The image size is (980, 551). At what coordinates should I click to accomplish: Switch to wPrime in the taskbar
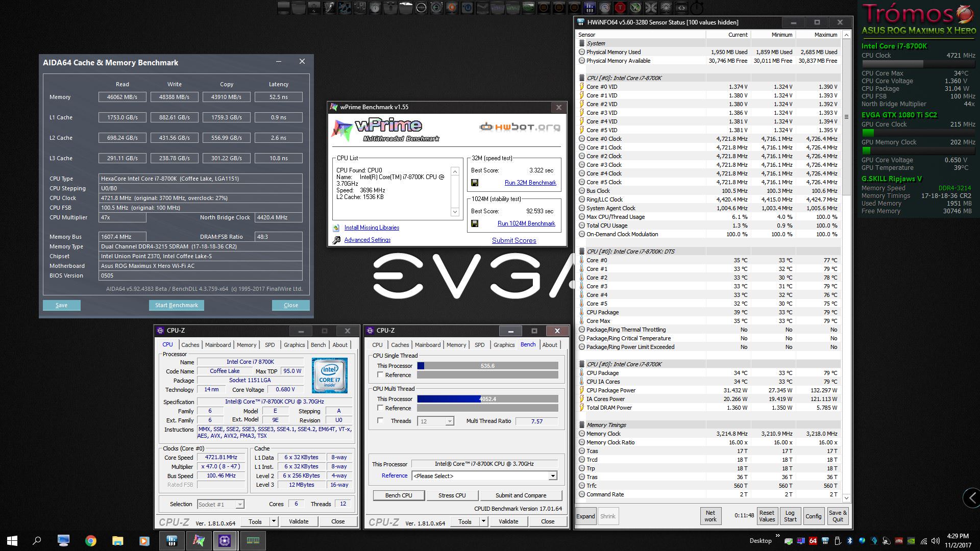point(199,541)
